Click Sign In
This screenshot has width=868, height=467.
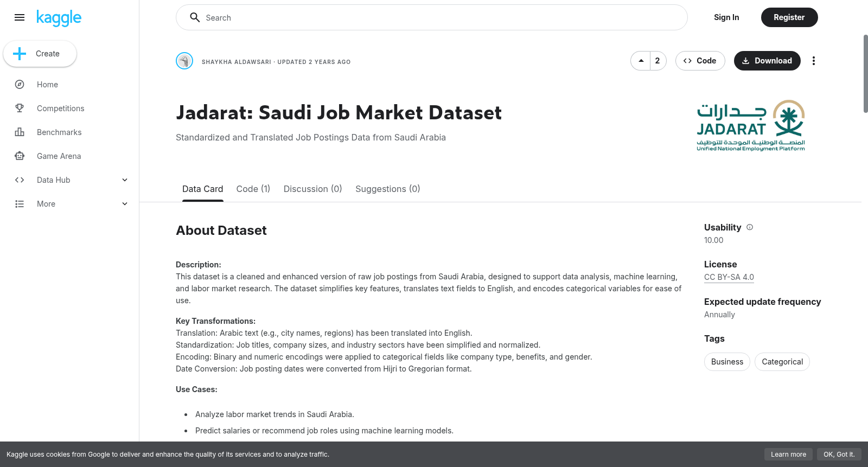tap(726, 17)
